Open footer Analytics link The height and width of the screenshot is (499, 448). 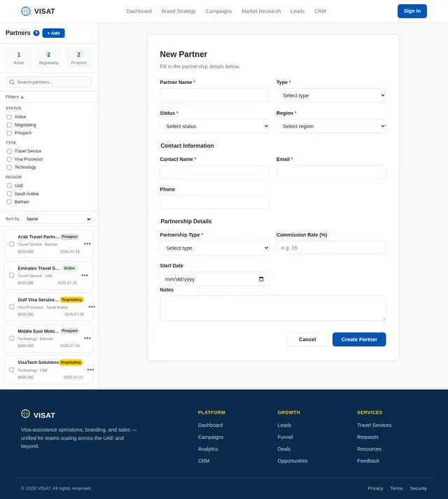click(208, 449)
